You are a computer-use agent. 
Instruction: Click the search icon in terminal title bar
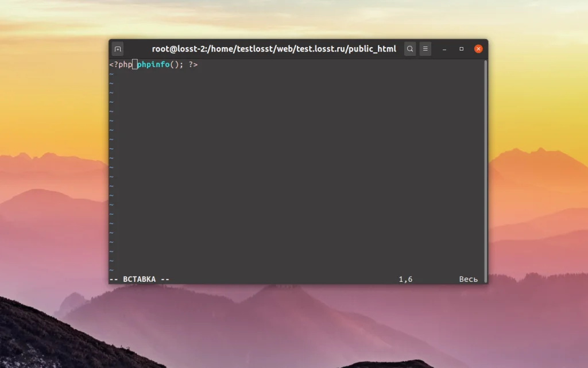410,49
